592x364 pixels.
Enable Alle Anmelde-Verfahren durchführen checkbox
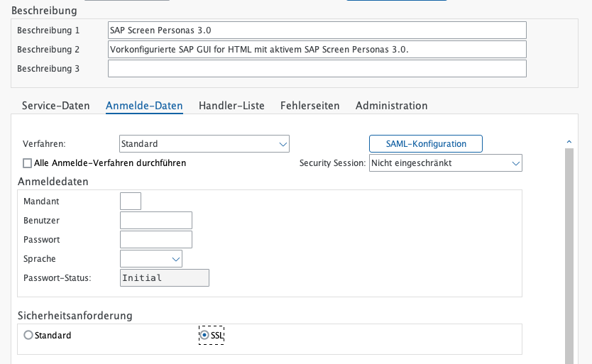(x=28, y=163)
